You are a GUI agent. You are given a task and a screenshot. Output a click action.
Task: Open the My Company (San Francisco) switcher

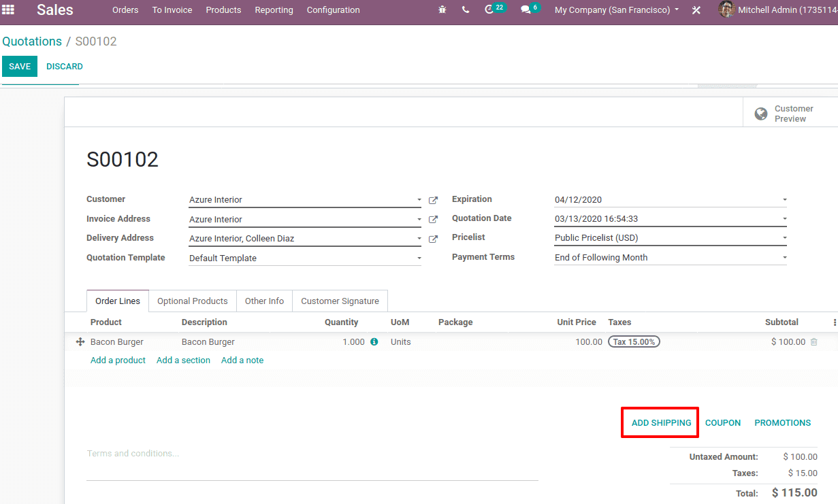click(617, 10)
